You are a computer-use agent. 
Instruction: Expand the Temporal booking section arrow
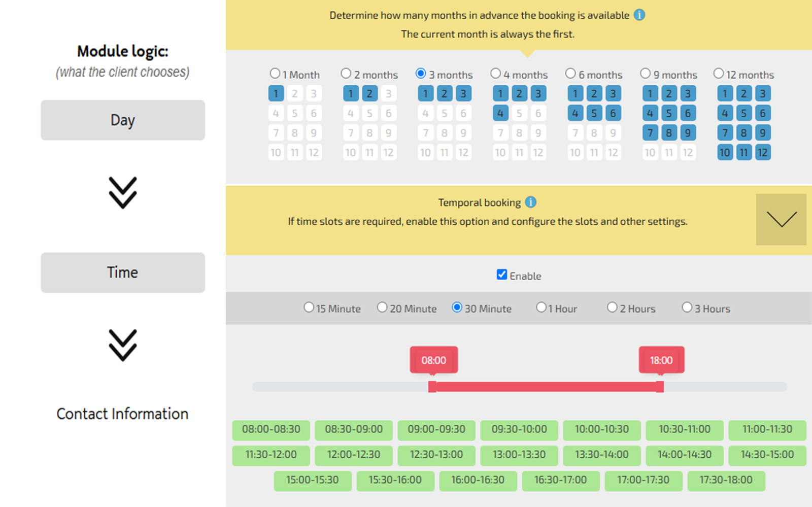click(781, 219)
